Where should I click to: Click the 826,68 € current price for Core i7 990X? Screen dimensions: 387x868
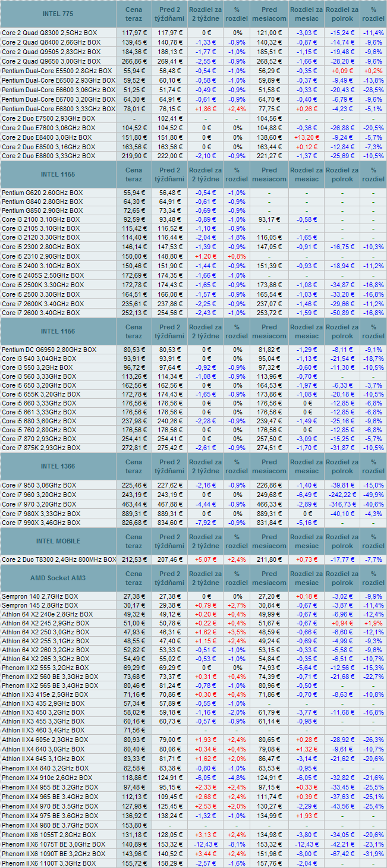(134, 523)
